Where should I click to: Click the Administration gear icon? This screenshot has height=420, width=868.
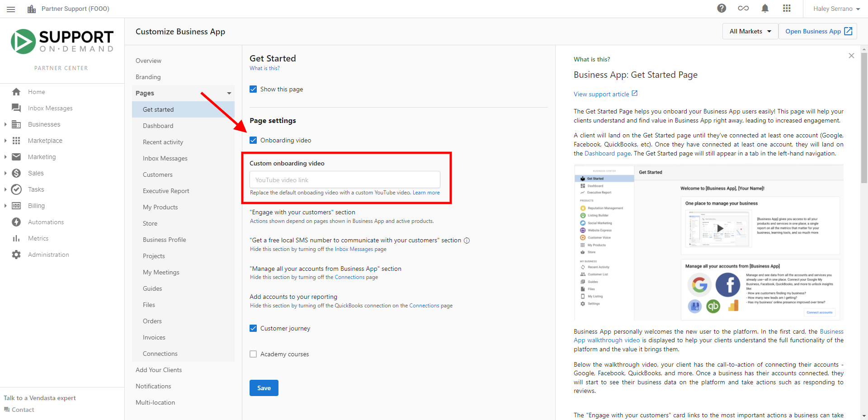[x=16, y=255]
